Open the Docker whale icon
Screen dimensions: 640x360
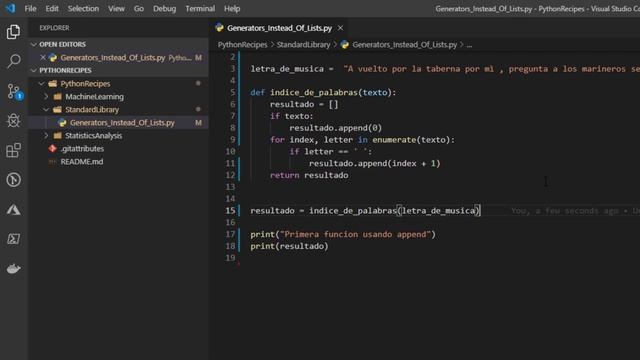[13, 269]
